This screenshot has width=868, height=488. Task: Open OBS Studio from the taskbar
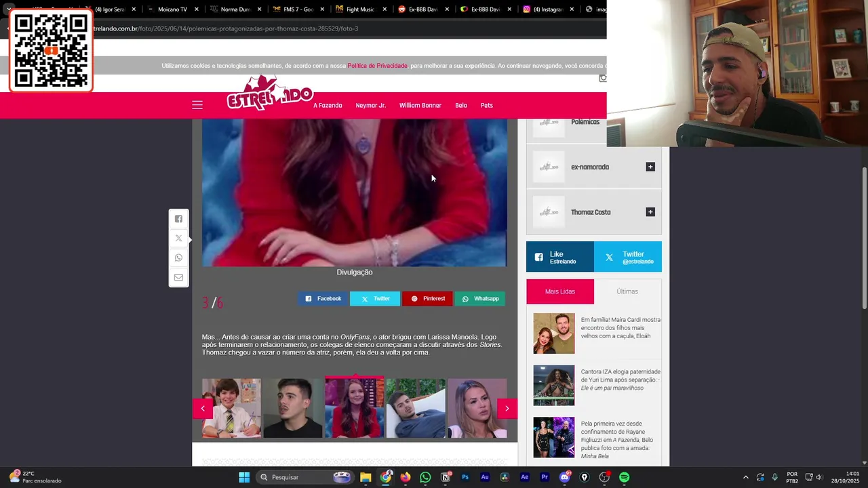tap(604, 477)
